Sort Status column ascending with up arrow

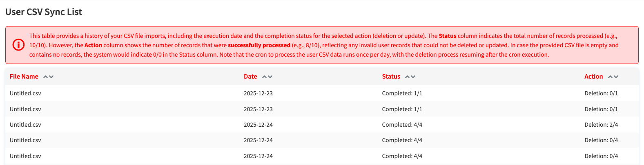(x=408, y=77)
